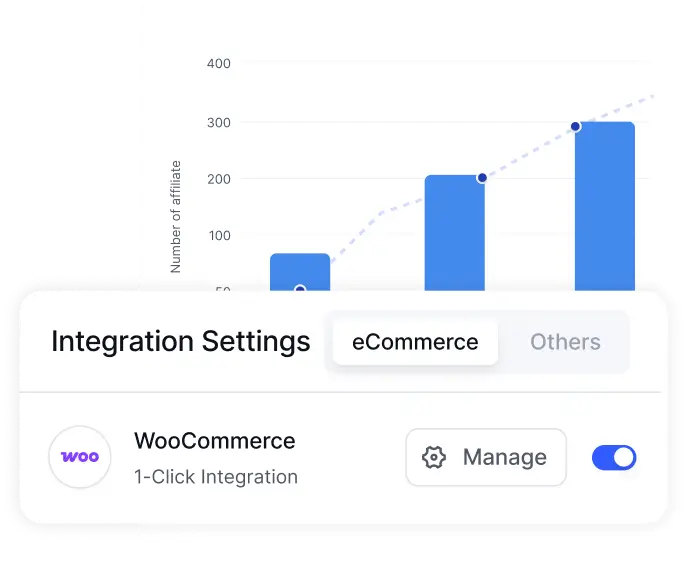
Task: Click the Number of affiliate axis title
Action: coord(175,217)
